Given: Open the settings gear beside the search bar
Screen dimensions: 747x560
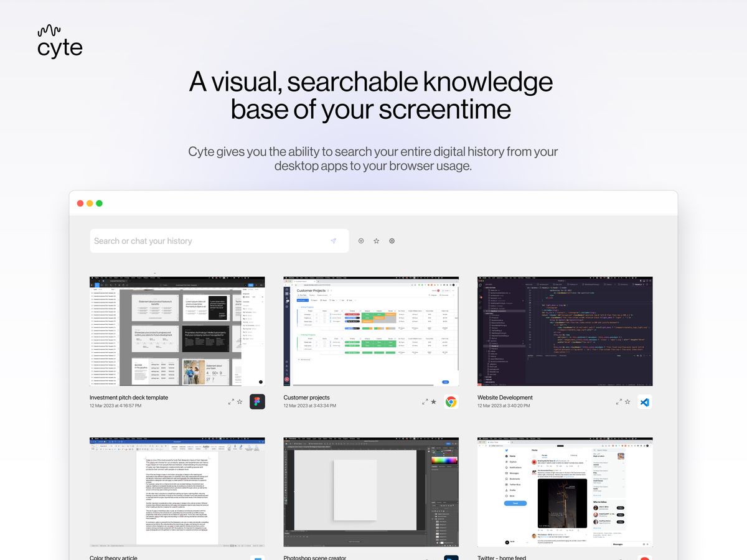Looking at the screenshot, I should pyautogui.click(x=392, y=241).
